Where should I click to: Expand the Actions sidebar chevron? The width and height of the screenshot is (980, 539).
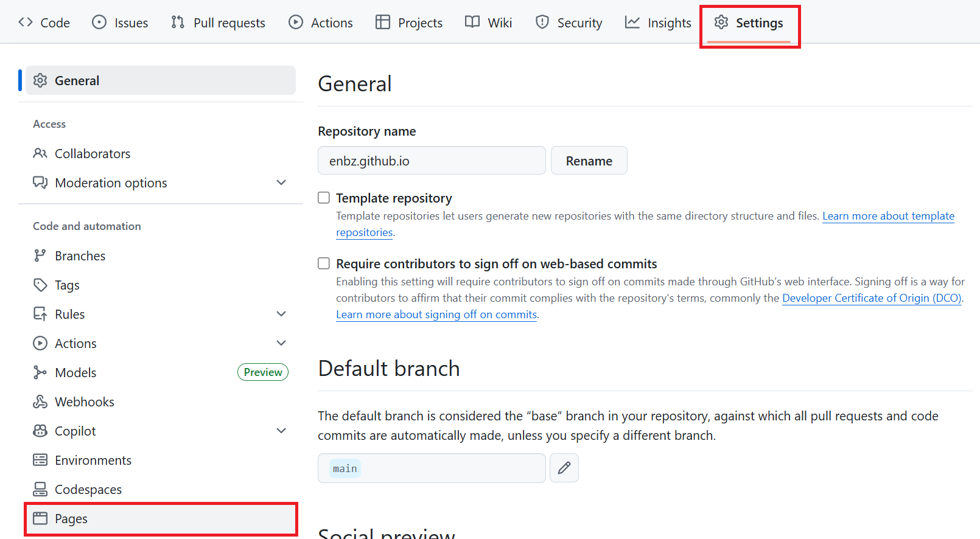(x=281, y=343)
